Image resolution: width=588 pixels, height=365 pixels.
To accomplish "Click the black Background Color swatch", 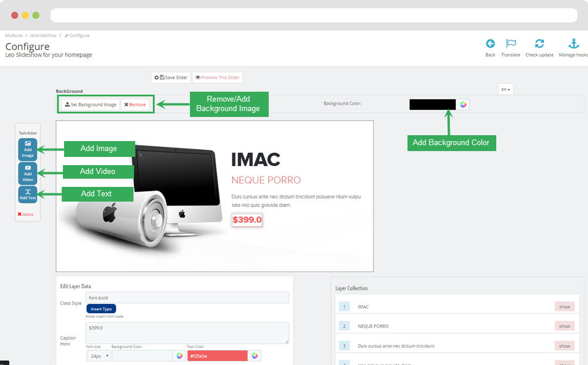I will point(432,105).
